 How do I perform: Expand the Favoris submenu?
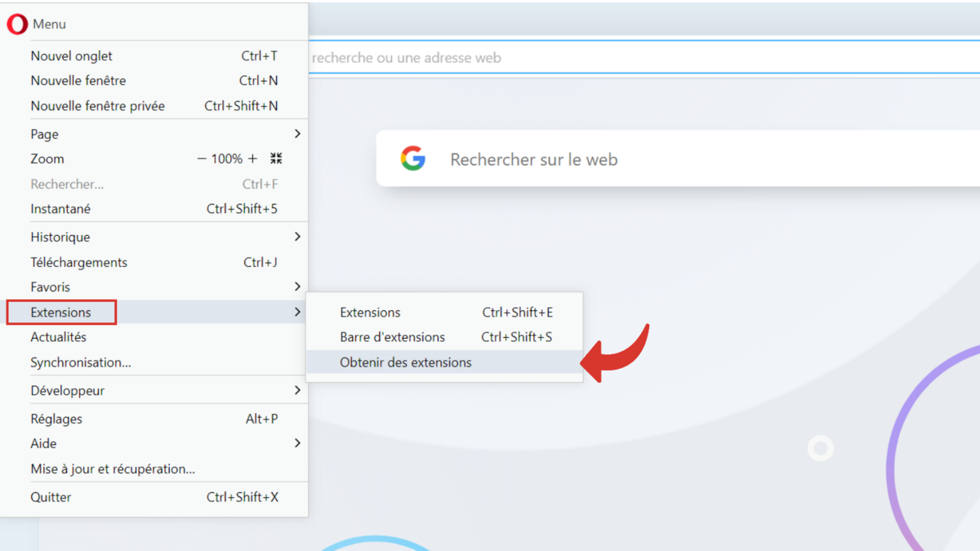[154, 287]
